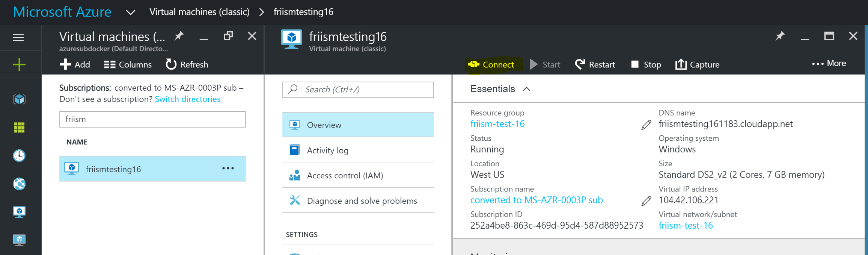This screenshot has height=255, width=868.
Task: Open the Microsoft Azure dropdown chevron
Action: 130,12
